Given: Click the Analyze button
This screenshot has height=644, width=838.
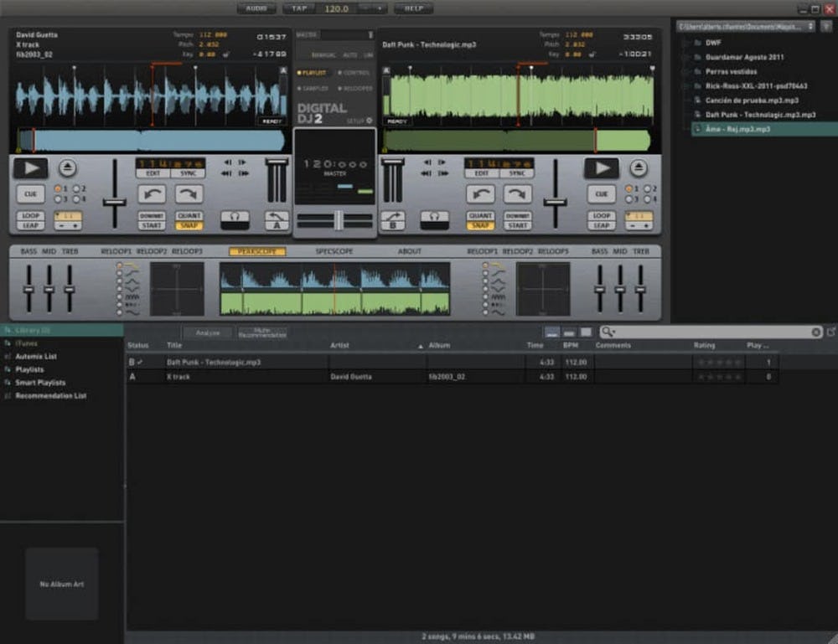Looking at the screenshot, I should 207,332.
